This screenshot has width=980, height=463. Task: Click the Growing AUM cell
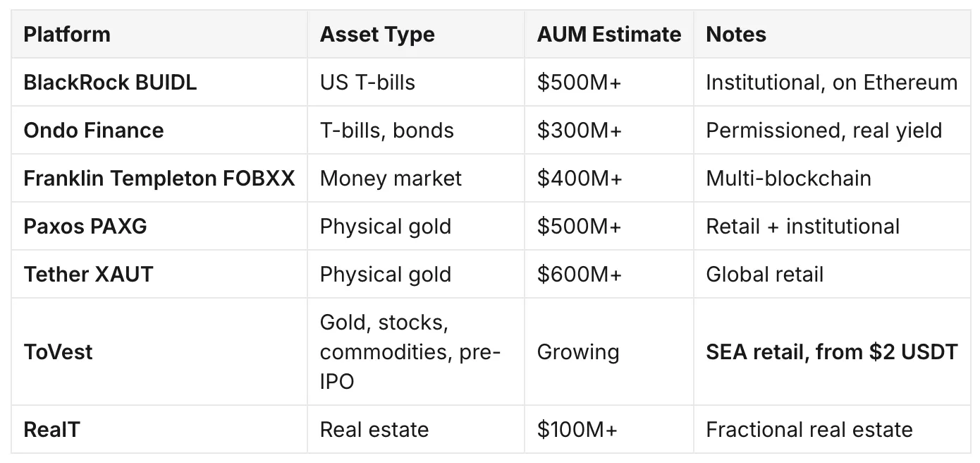pos(609,351)
